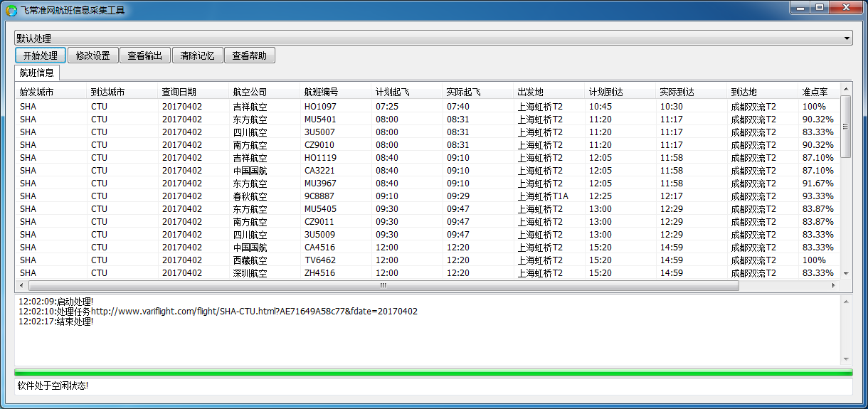Viewport: 868px width, 409px height.
Task: Click the 93.33% on-time rate cell
Action: click(x=819, y=196)
